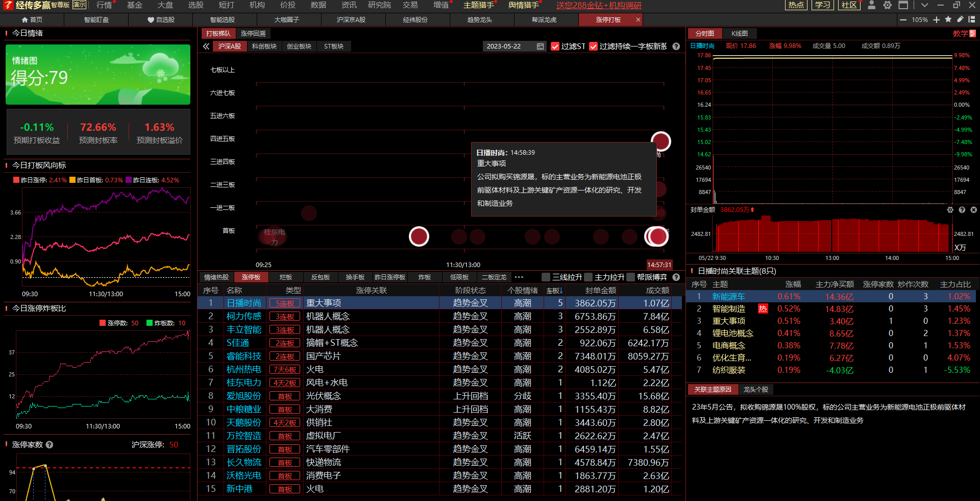Click the 昨日涨停 red legend swatch
This screenshot has width=980, height=501.
(x=16, y=180)
